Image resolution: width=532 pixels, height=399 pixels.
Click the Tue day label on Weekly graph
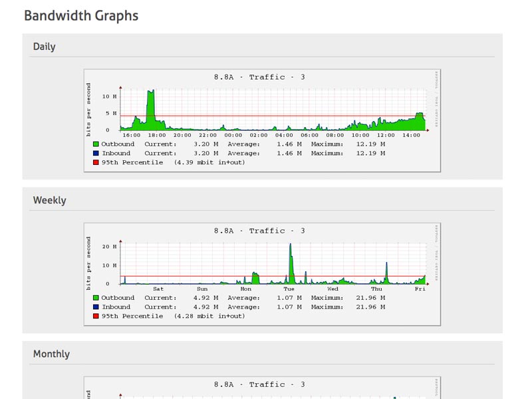[289, 289]
